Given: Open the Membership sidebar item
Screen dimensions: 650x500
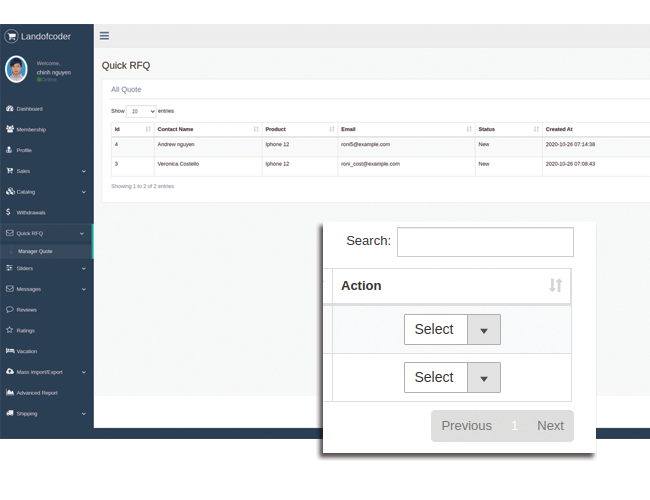Looking at the screenshot, I should (31, 129).
